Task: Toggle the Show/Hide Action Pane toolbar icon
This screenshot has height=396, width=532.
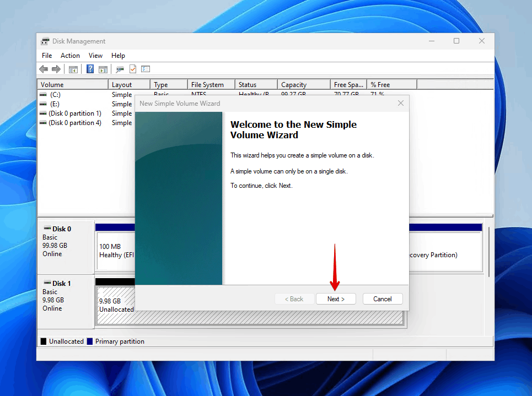Action: 103,68
